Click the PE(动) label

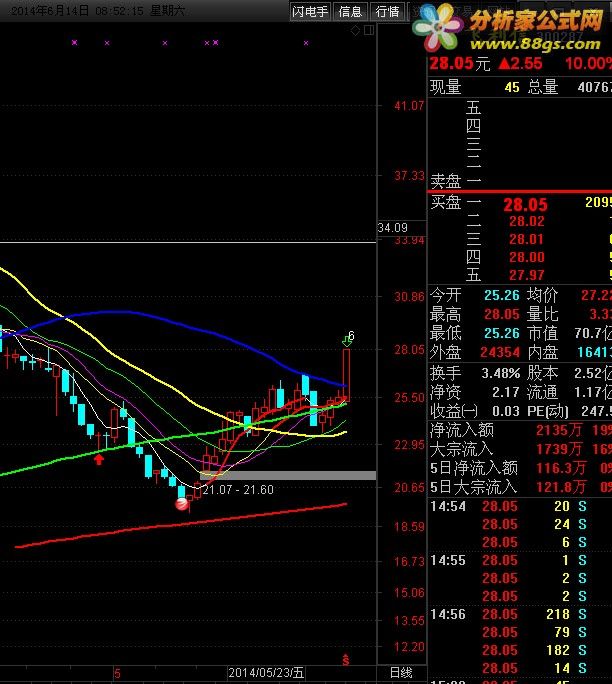point(547,411)
